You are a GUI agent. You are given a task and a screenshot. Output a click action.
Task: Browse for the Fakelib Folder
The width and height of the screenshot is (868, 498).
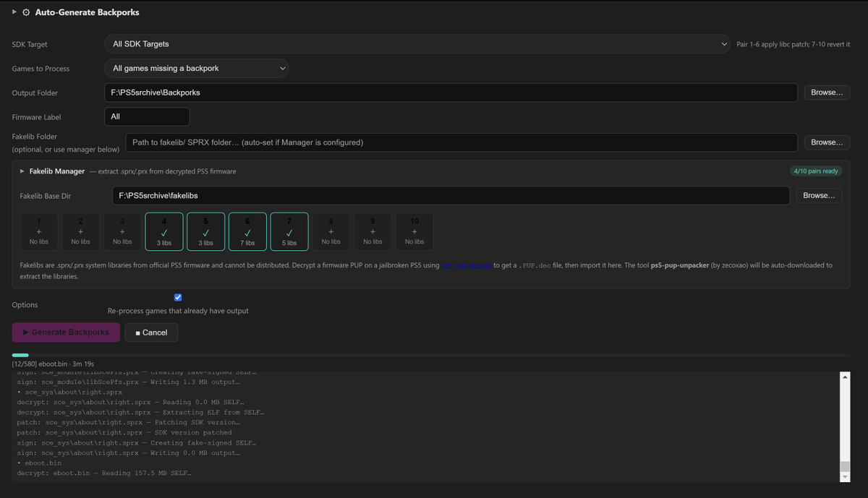click(x=827, y=142)
